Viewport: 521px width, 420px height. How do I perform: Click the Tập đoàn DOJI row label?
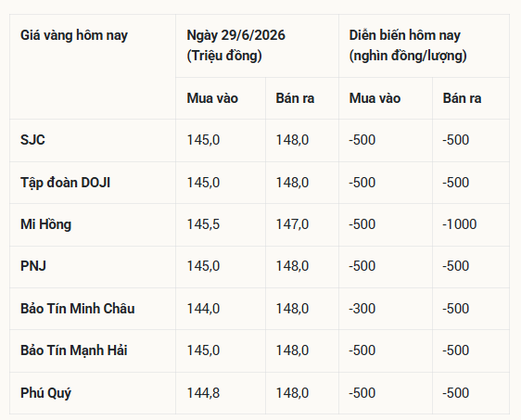pyautogui.click(x=65, y=183)
